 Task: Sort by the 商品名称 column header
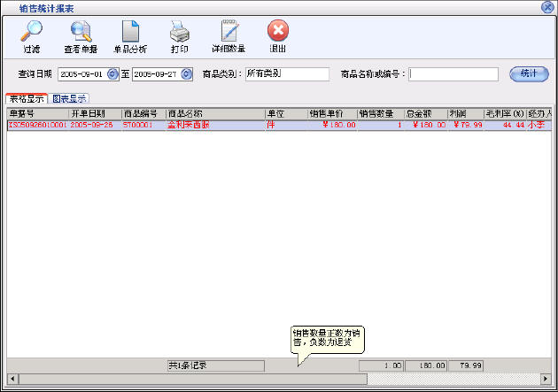[x=214, y=114]
